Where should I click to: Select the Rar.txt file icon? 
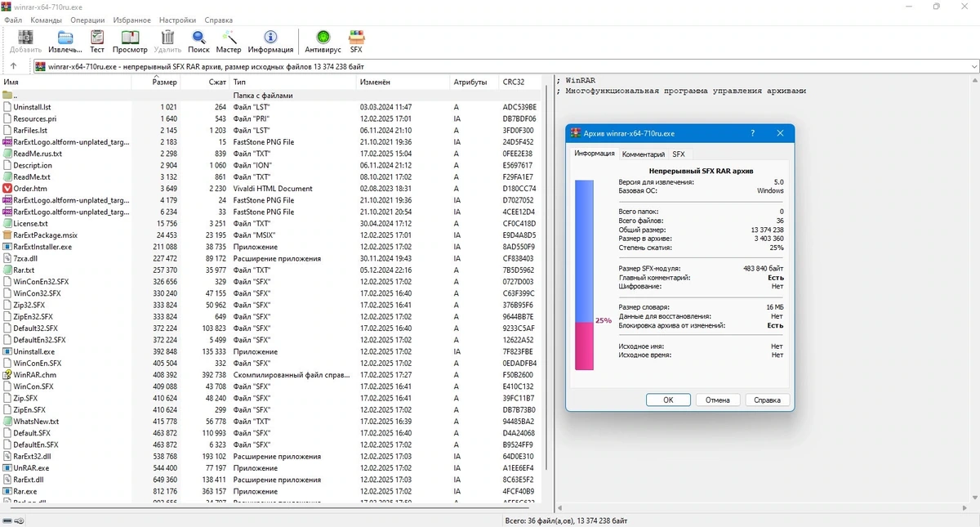7,270
